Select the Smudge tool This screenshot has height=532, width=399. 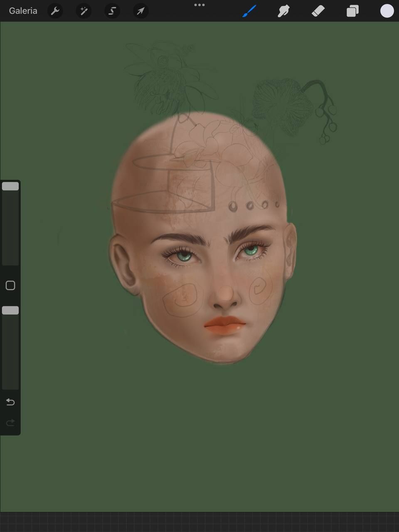[283, 11]
